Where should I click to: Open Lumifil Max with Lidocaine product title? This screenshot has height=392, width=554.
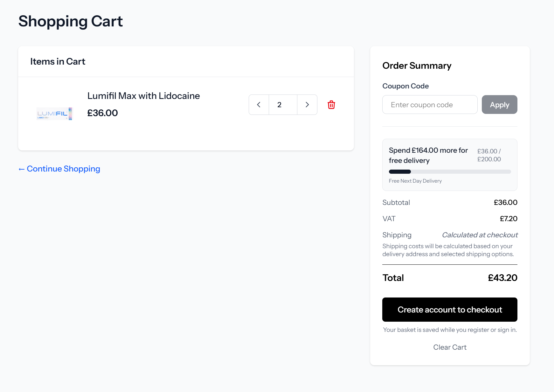(x=143, y=96)
